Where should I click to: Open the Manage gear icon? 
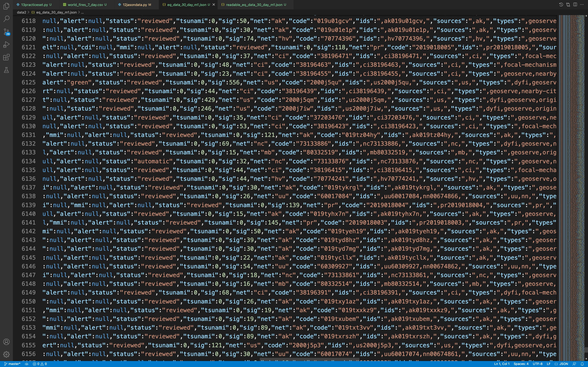[7, 354]
